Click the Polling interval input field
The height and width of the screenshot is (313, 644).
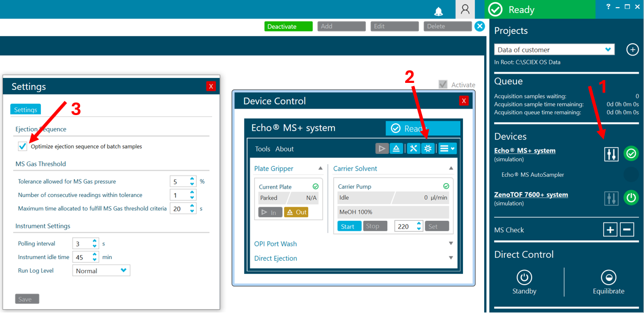82,244
